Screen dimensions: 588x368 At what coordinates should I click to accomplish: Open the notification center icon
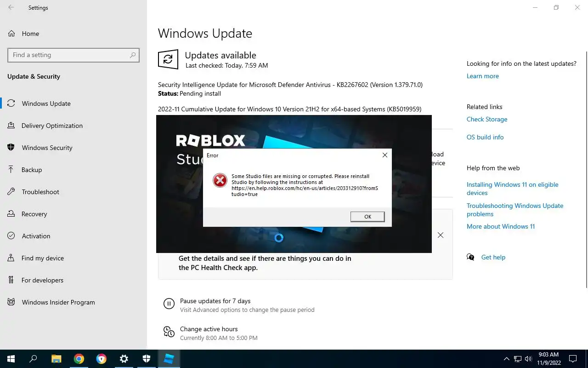click(573, 359)
